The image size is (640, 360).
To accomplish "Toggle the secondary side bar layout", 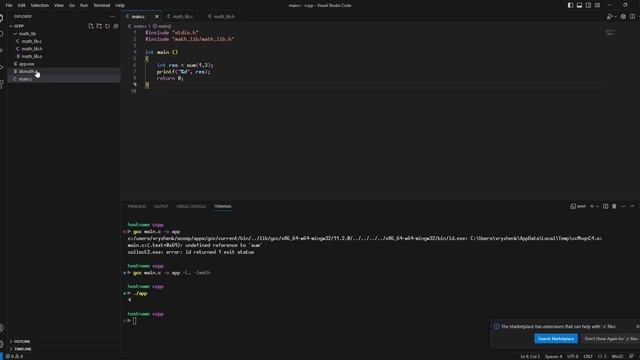I will (588, 5).
